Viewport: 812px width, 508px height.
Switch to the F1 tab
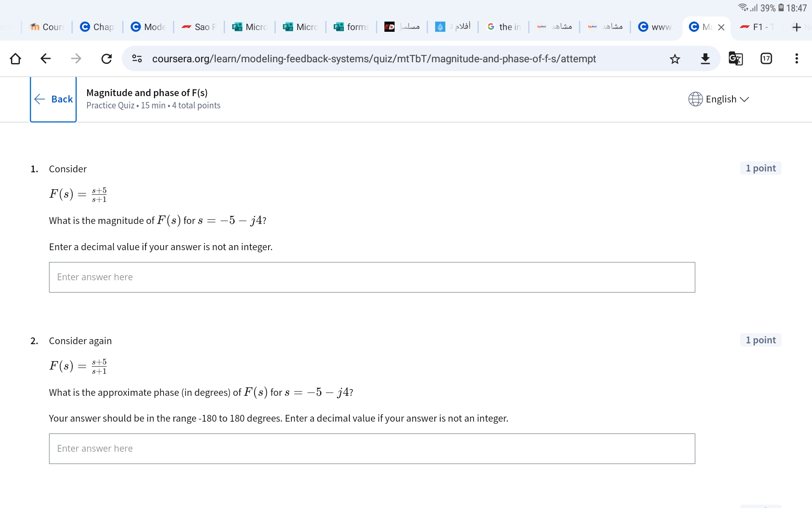[x=757, y=27]
